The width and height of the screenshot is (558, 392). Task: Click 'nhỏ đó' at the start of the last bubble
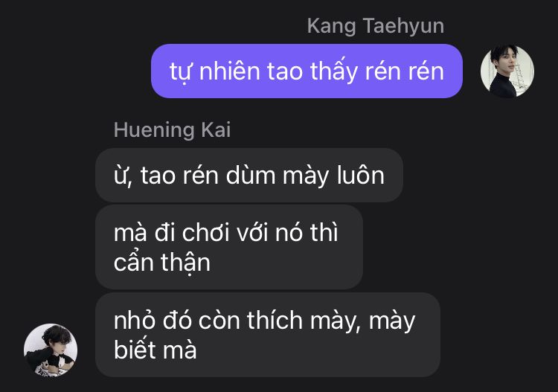pyautogui.click(x=153, y=321)
